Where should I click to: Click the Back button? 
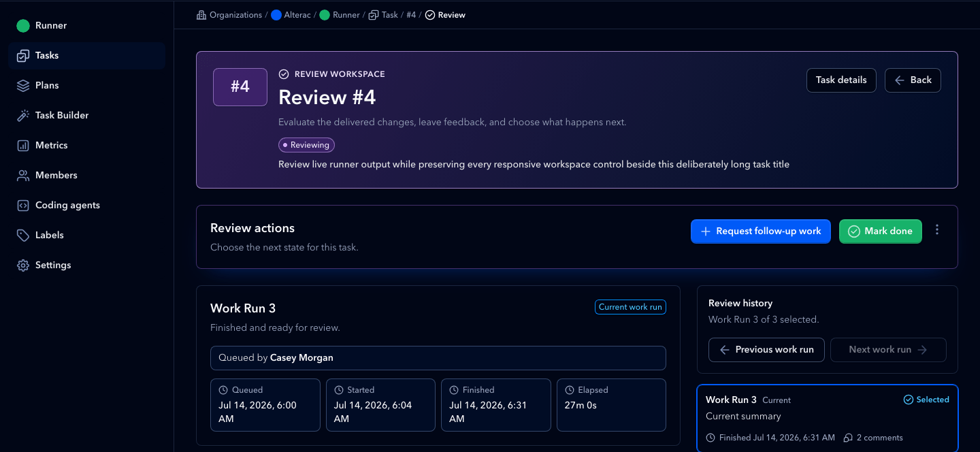913,80
